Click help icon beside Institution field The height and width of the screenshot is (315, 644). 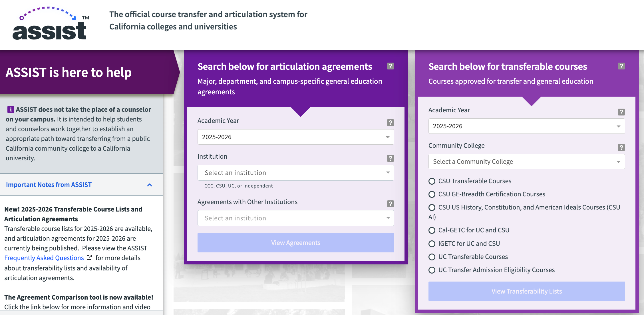click(390, 158)
